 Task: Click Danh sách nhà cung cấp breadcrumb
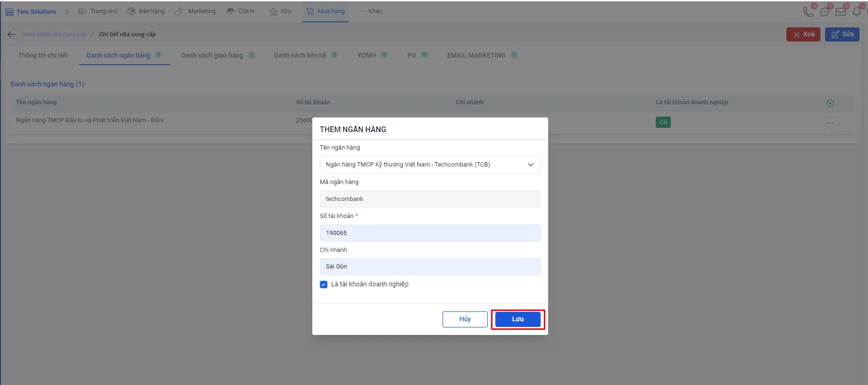coord(54,34)
